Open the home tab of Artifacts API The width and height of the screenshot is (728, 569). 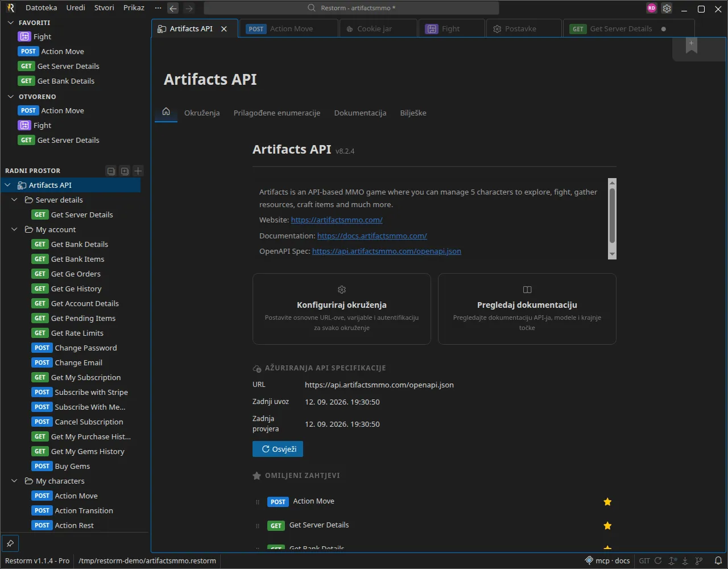click(x=166, y=112)
